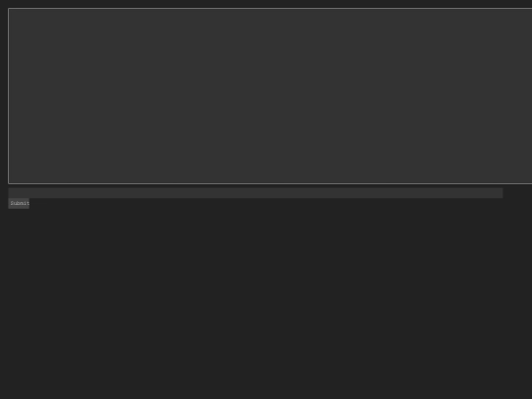The height and width of the screenshot is (399, 532).
Task: Tap the Submit label button
Action: pos(19,203)
